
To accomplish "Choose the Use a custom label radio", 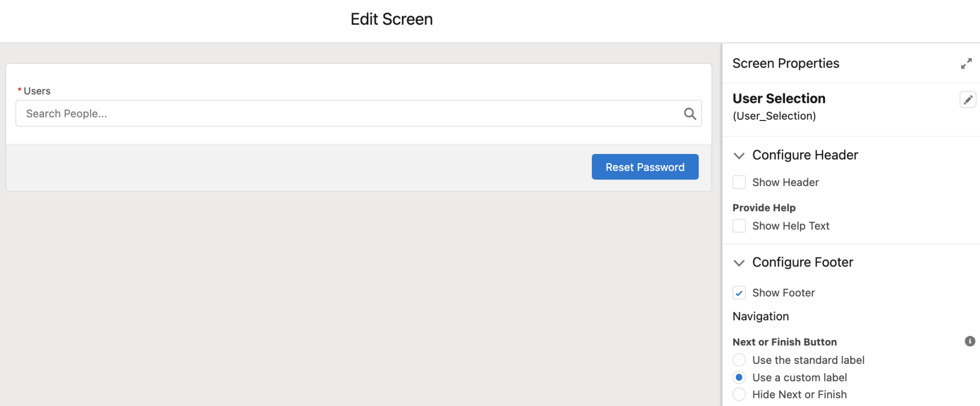I will pos(739,377).
